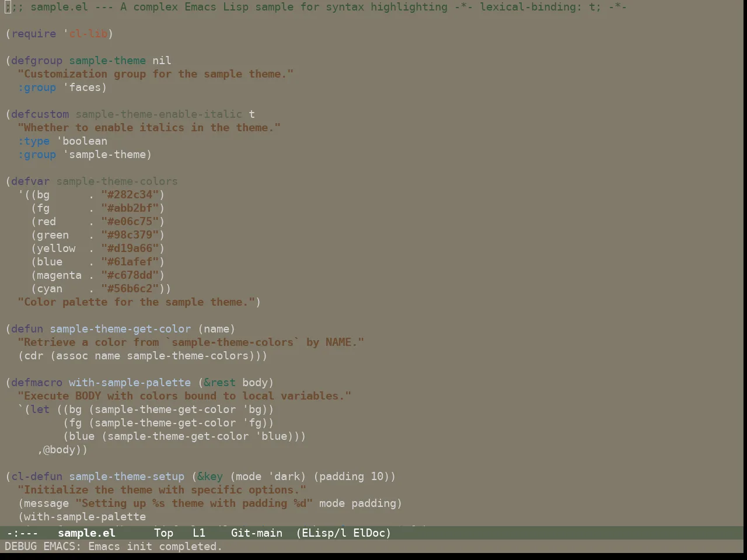747x560 pixels.
Task: Click the 'let' keyword in macro body
Action: 40,409
